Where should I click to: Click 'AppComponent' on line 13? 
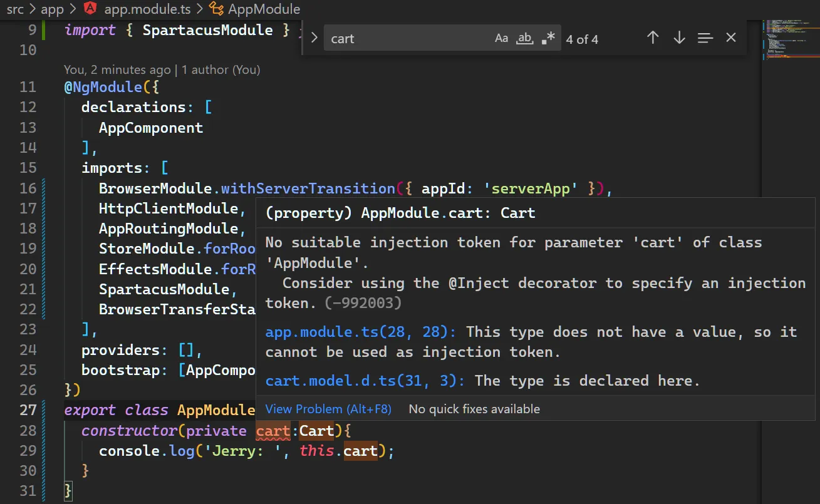pos(151,128)
